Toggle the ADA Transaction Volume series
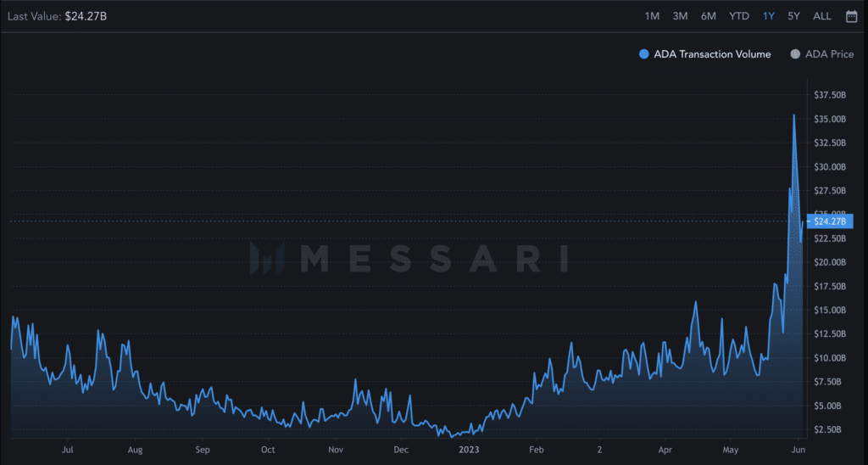This screenshot has height=465, width=868. point(704,54)
